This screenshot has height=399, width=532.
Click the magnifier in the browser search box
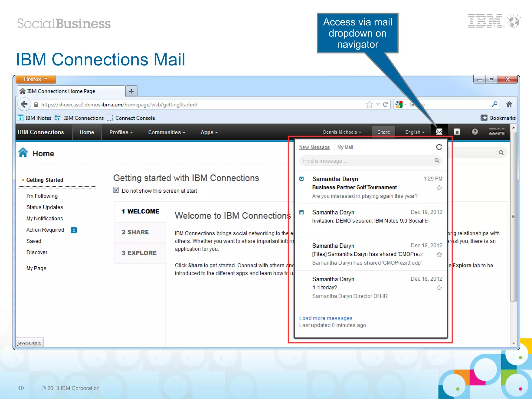click(x=495, y=104)
